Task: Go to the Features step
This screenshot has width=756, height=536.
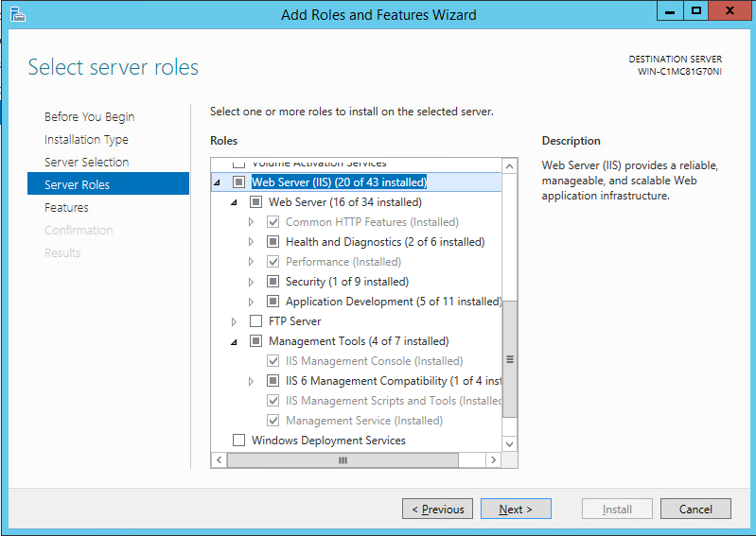Action: click(66, 208)
